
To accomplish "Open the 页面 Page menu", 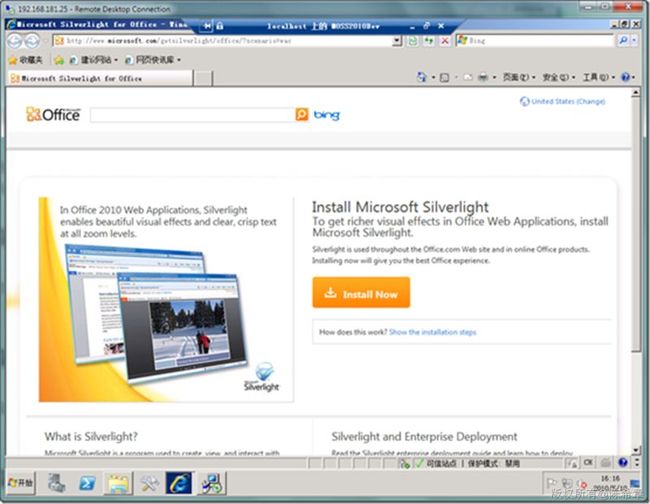I will [x=519, y=77].
